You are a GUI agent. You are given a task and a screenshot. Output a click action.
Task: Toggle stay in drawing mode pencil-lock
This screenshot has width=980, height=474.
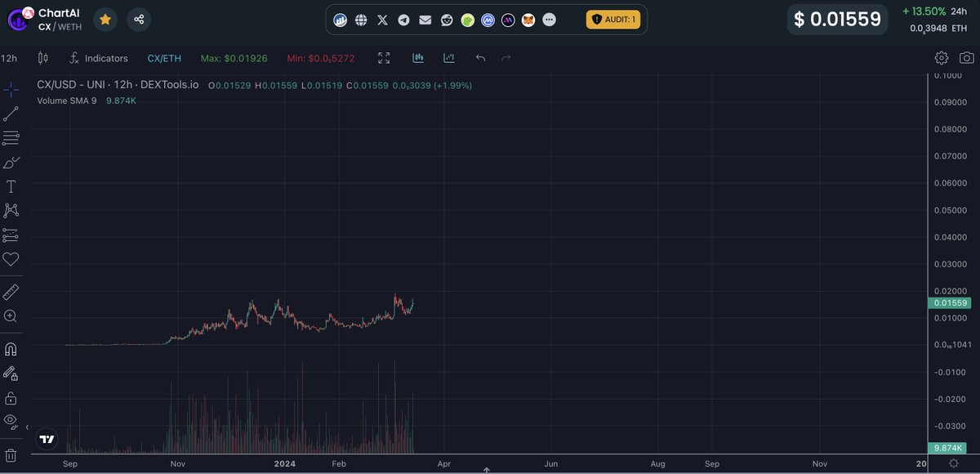pos(11,373)
